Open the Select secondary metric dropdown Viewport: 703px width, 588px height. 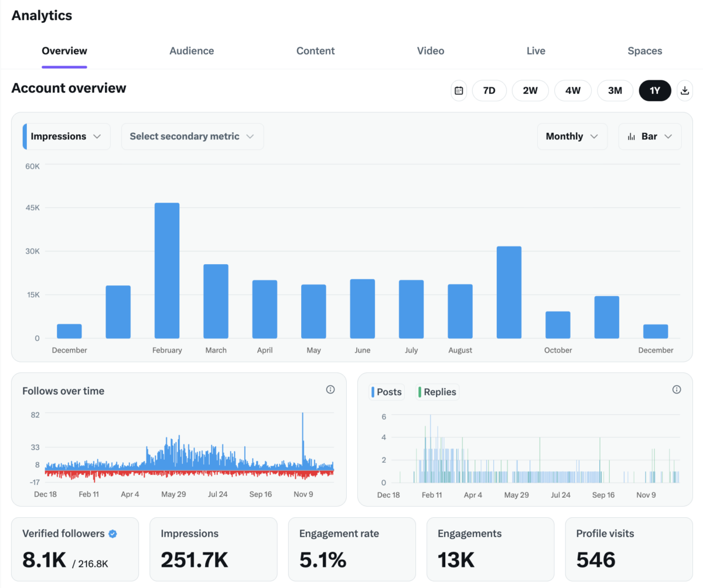(x=192, y=136)
